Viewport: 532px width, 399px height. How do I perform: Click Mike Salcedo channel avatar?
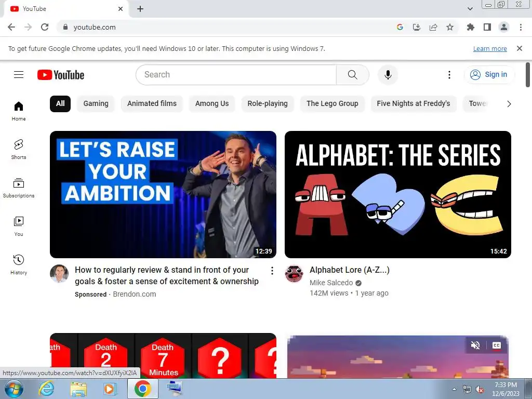(x=294, y=274)
